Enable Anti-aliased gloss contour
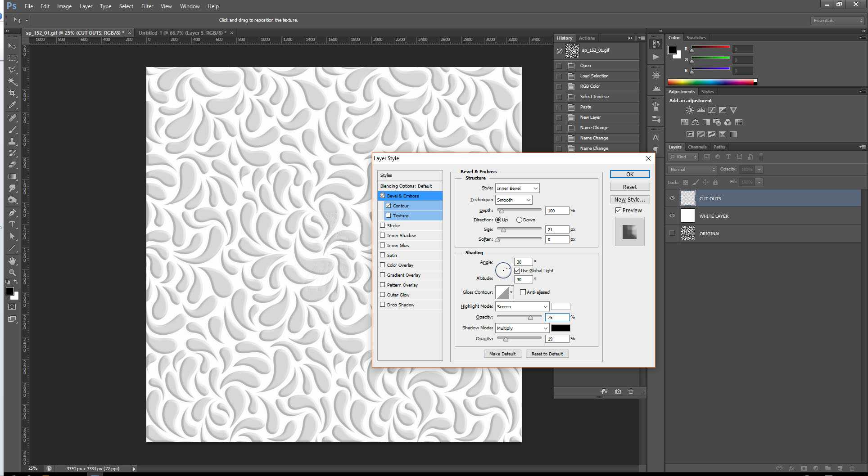This screenshot has width=868, height=476. [523, 292]
